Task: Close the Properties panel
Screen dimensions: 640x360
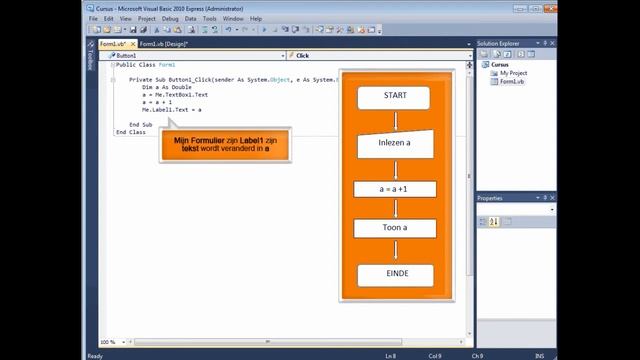Action: click(x=553, y=198)
